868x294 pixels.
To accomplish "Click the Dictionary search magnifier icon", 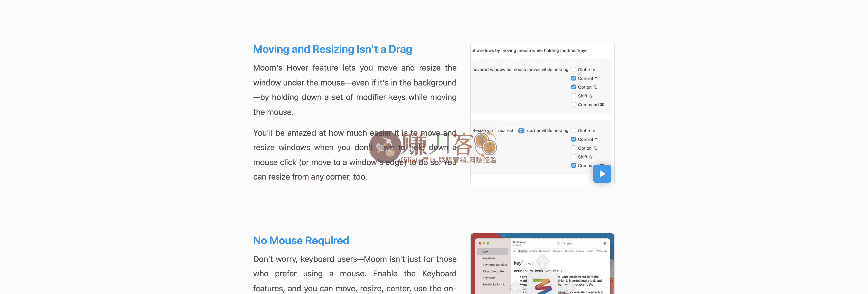I will (x=564, y=243).
